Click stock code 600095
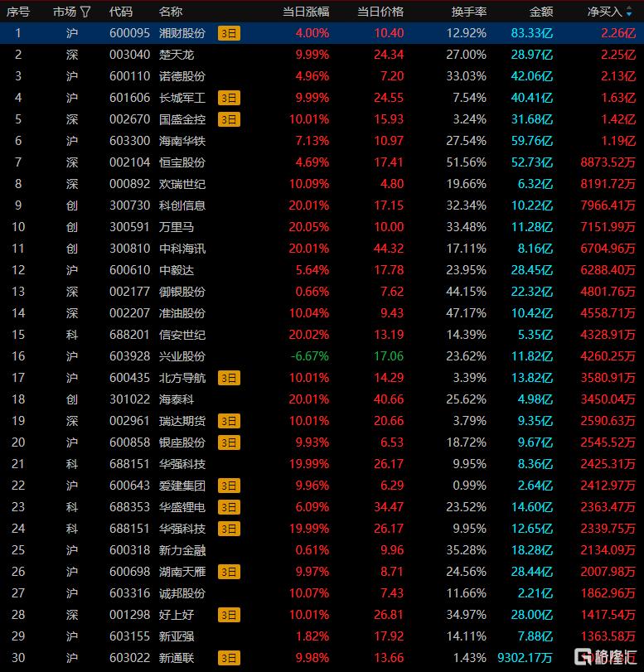Screen dimensions: 644x672 tap(129, 33)
